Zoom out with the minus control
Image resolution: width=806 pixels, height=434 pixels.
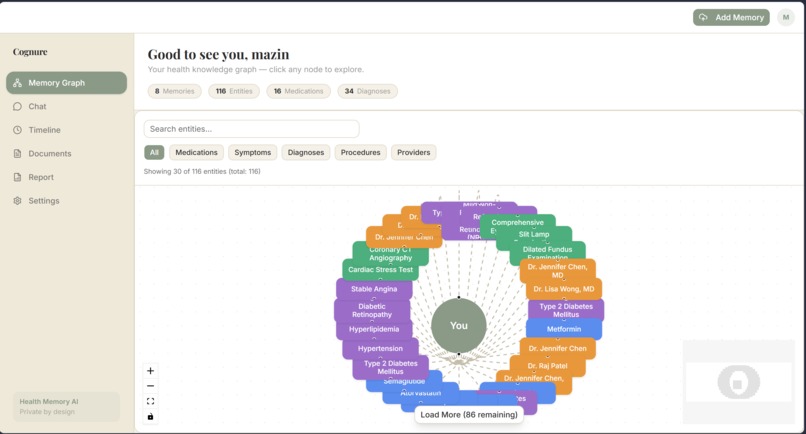[151, 386]
